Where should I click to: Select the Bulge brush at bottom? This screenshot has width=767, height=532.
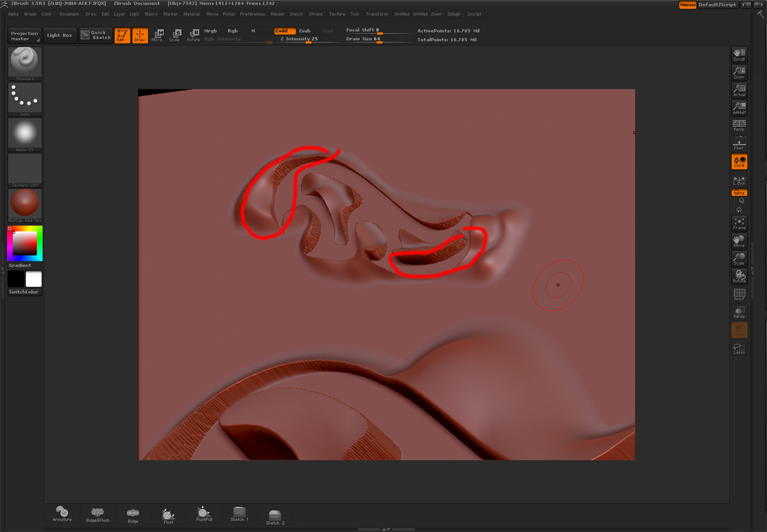pyautogui.click(x=133, y=515)
